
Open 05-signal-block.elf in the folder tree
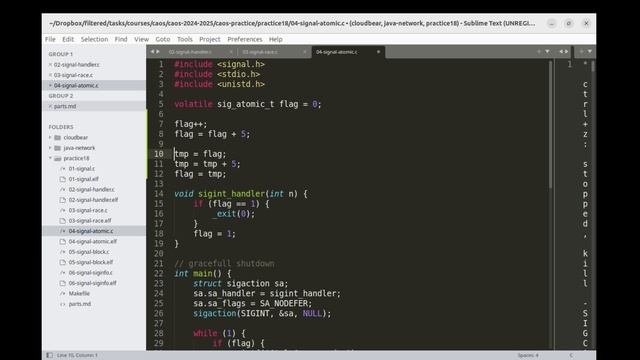coord(91,262)
